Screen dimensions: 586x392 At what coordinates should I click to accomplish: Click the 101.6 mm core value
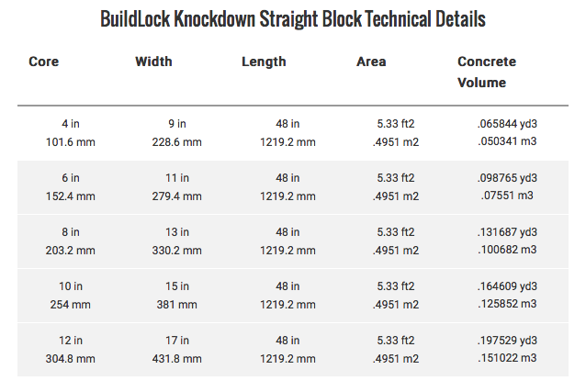[71, 142]
